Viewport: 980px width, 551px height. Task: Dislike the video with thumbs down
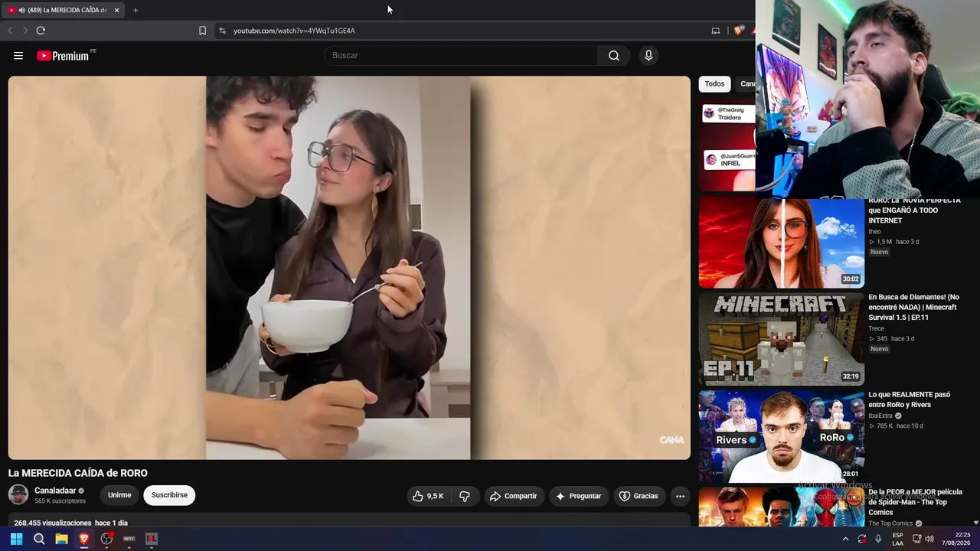click(x=465, y=496)
